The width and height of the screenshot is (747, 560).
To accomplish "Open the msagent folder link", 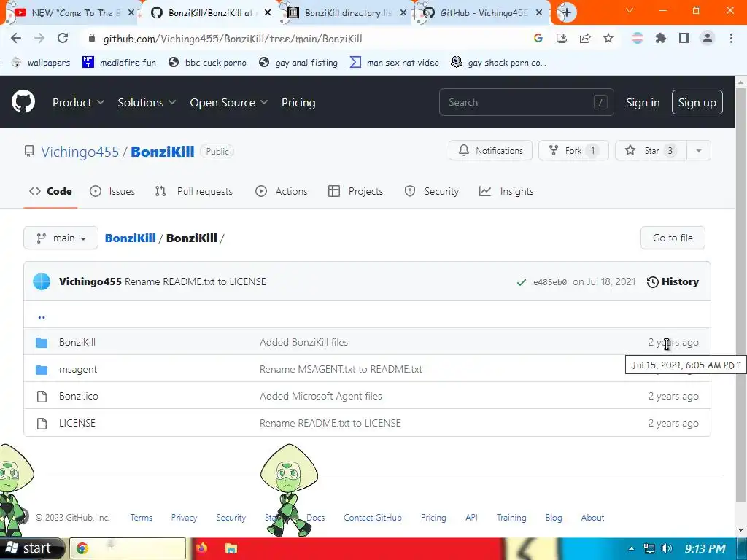I will click(77, 369).
